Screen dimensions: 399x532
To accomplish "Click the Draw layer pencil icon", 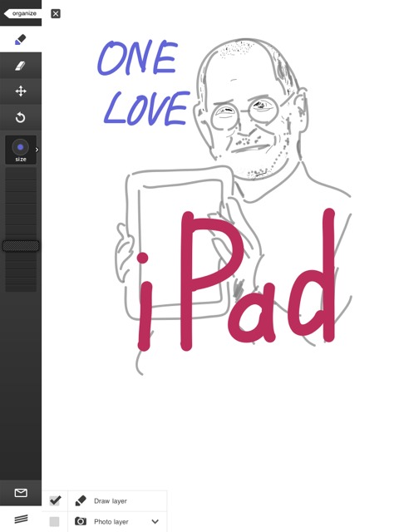I will [x=81, y=500].
